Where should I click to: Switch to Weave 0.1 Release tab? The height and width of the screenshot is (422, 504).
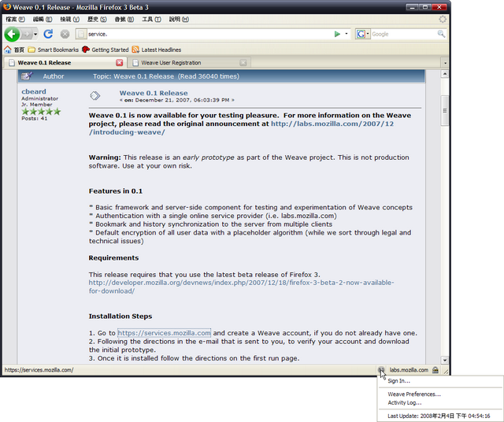(65, 63)
